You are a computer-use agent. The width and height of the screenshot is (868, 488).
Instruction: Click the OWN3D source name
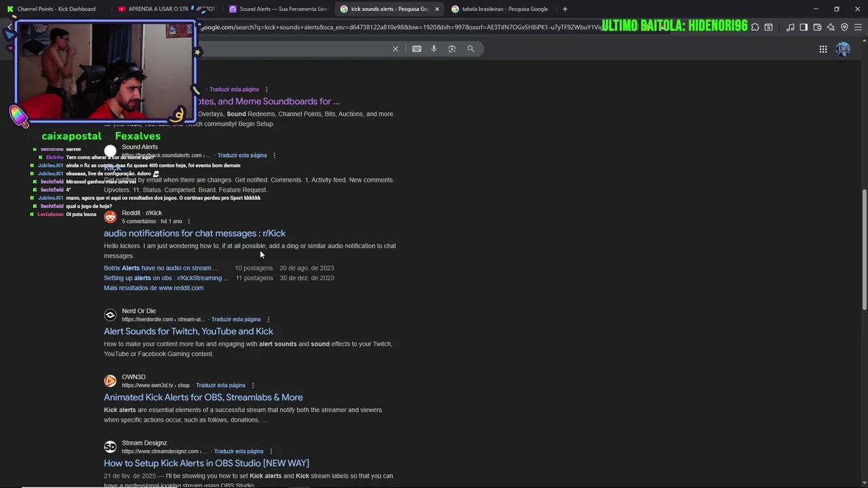pyautogui.click(x=134, y=377)
